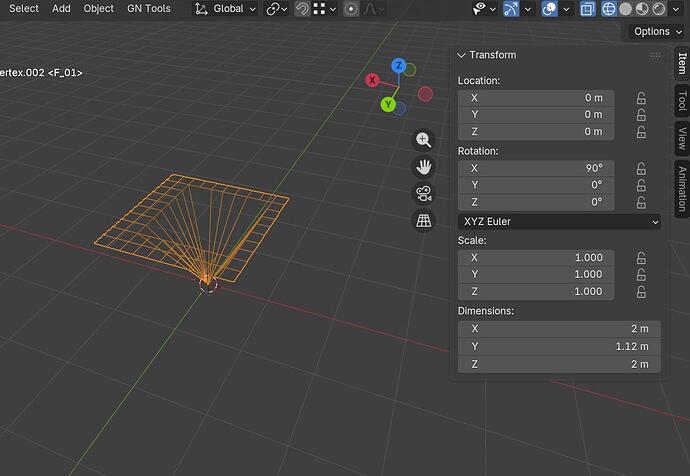Lock the X location padlock
This screenshot has height=476, width=690.
[641, 98]
